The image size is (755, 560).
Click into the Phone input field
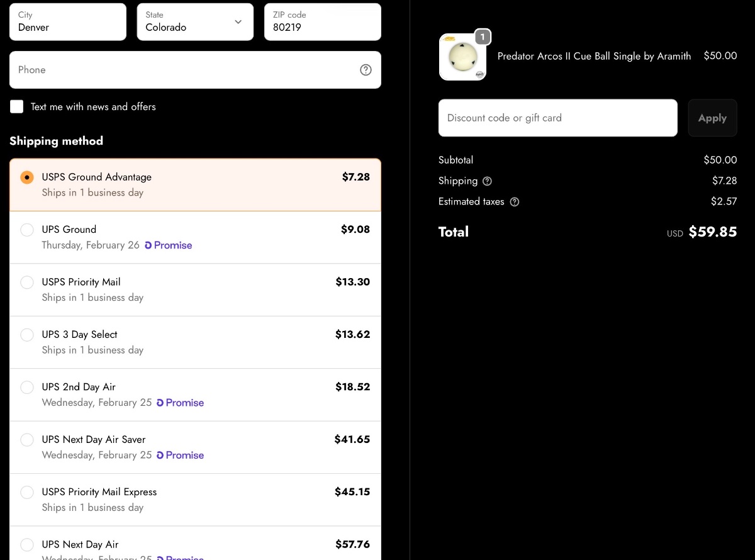click(x=182, y=70)
